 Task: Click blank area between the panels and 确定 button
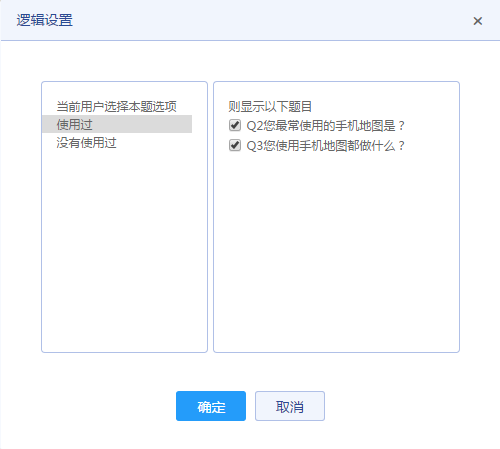point(250,372)
